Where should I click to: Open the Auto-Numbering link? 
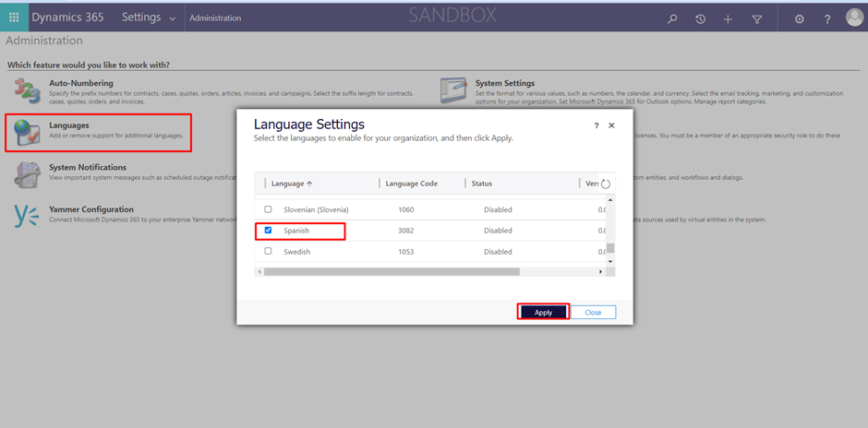pyautogui.click(x=81, y=84)
